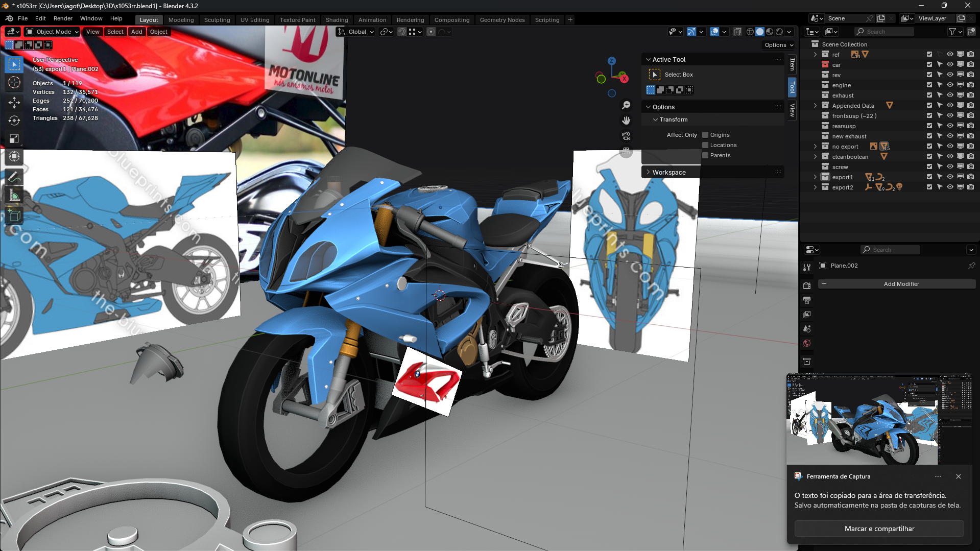Expand the Workspace panel
The height and width of the screenshot is (551, 980).
click(648, 172)
